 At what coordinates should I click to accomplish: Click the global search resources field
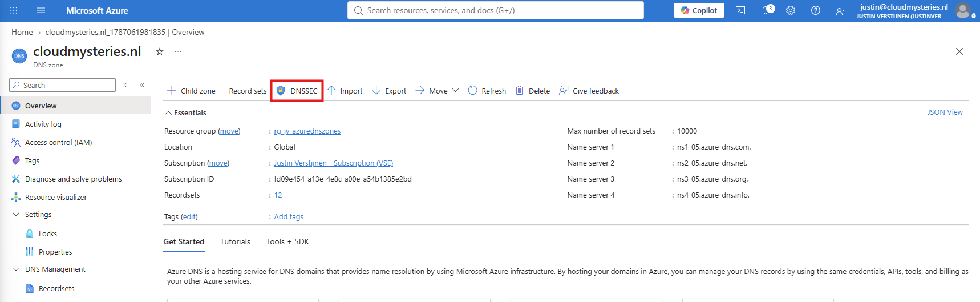click(495, 10)
